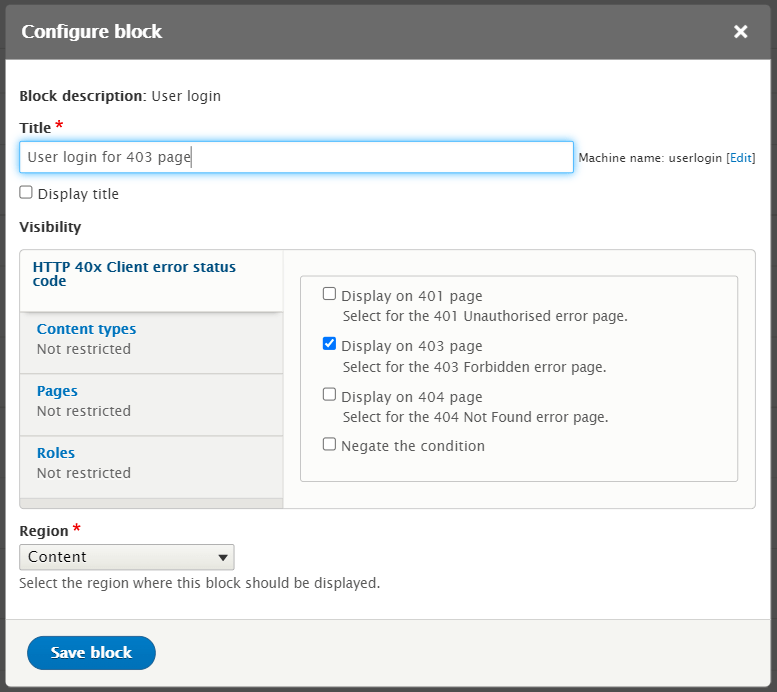This screenshot has height=692, width=777.
Task: Click the Title text input field
Action: tap(296, 157)
